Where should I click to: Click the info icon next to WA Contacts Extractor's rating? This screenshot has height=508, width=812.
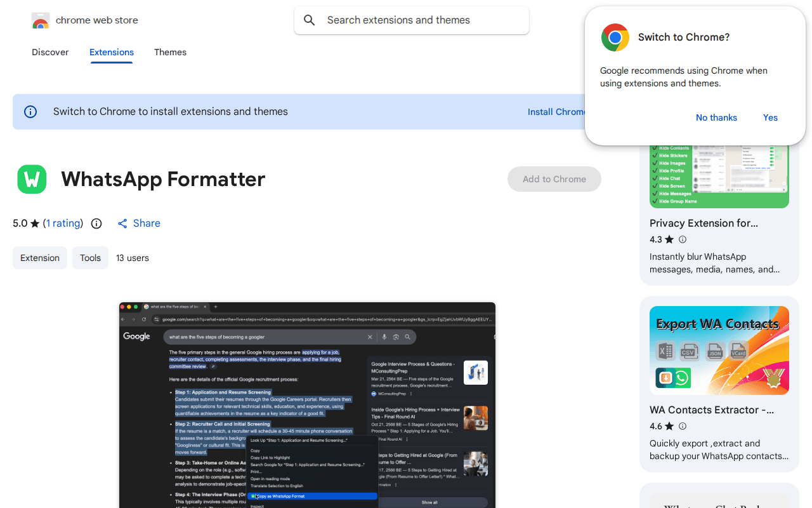pyautogui.click(x=682, y=426)
